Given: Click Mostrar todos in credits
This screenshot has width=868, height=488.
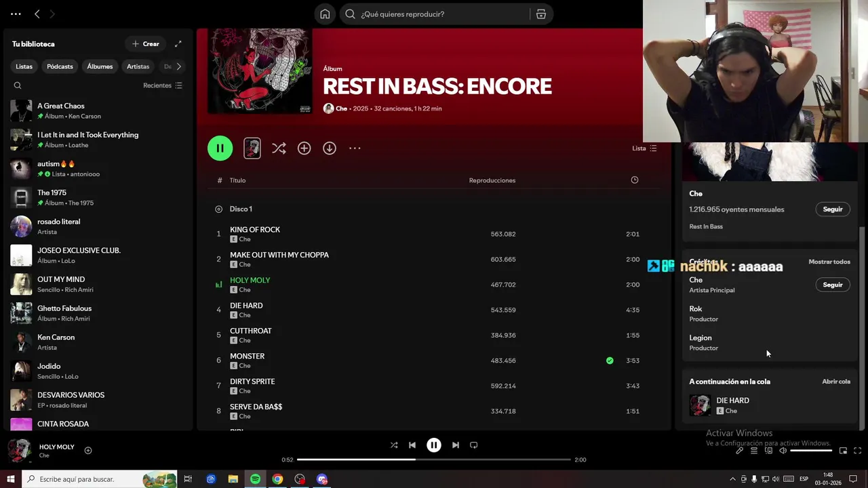Looking at the screenshot, I should pos(829,262).
